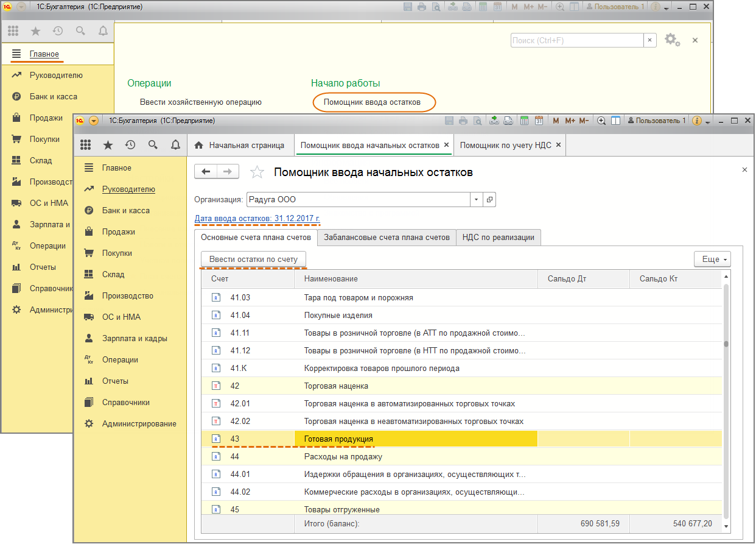The height and width of the screenshot is (544, 756).
Task: Select Основные счета плана счетов tab
Action: click(x=256, y=238)
